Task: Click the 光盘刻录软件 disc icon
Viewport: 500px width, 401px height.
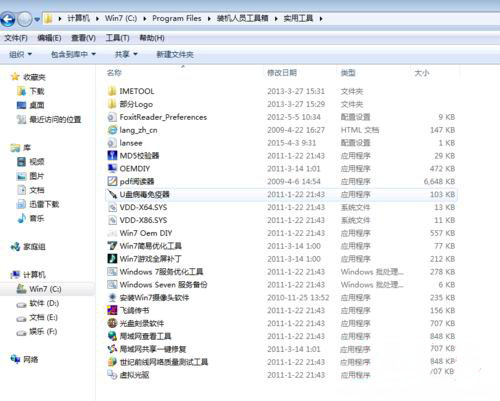Action: tap(112, 323)
